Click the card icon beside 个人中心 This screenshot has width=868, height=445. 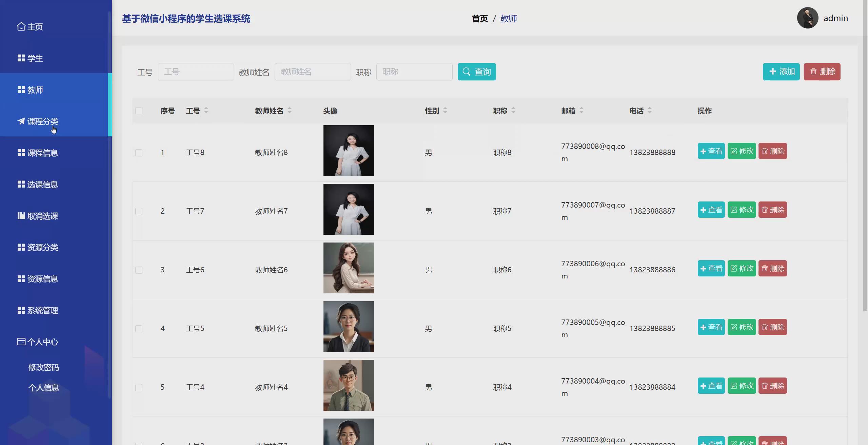coord(21,342)
